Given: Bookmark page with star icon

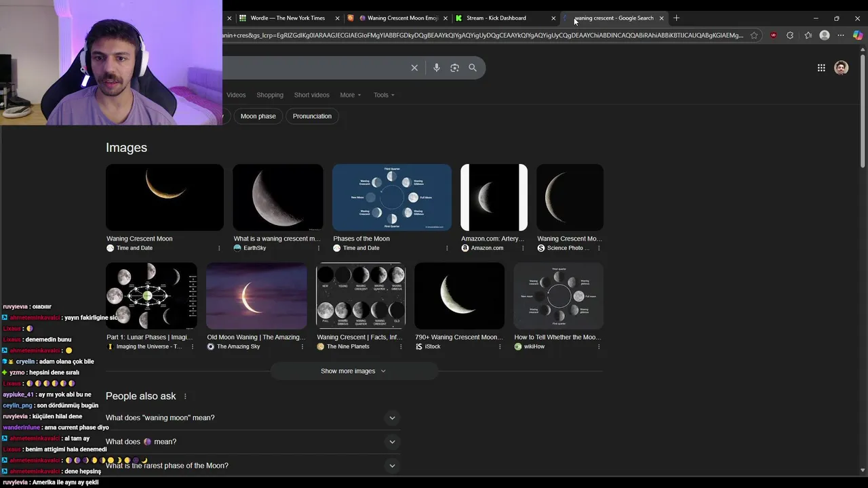Looking at the screenshot, I should tap(754, 35).
